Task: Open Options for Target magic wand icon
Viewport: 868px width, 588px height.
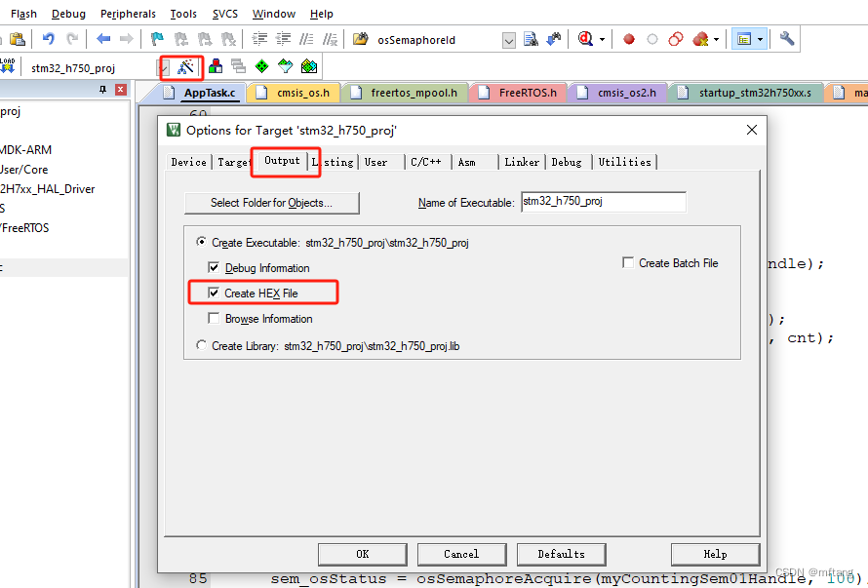Action: pyautogui.click(x=185, y=67)
